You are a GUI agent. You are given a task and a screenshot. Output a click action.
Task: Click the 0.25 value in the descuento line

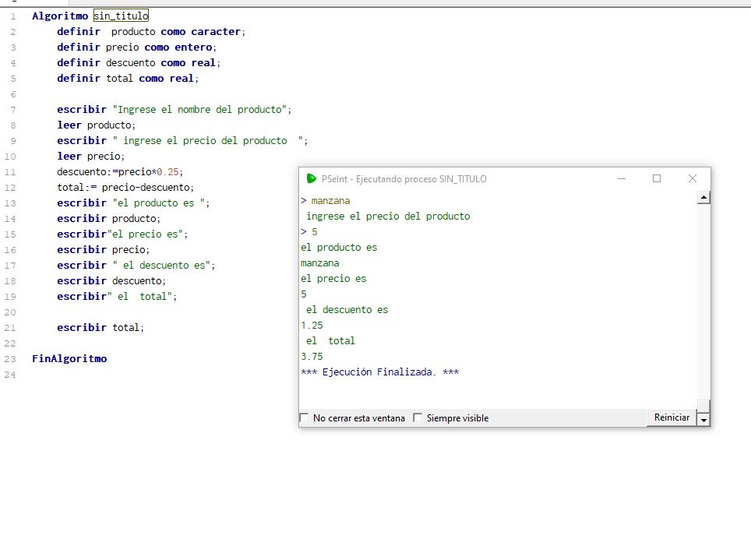click(x=169, y=172)
